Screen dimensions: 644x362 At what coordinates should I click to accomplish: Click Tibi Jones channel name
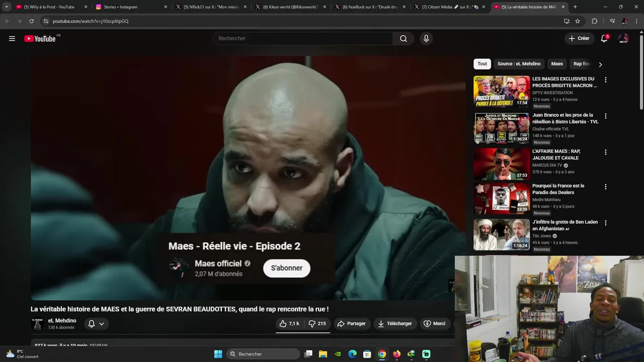(x=542, y=236)
